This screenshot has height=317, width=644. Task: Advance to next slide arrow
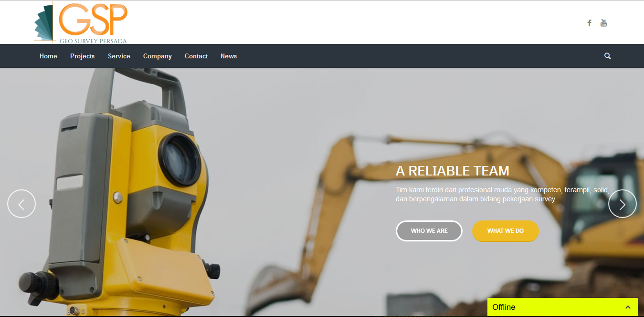point(623,204)
